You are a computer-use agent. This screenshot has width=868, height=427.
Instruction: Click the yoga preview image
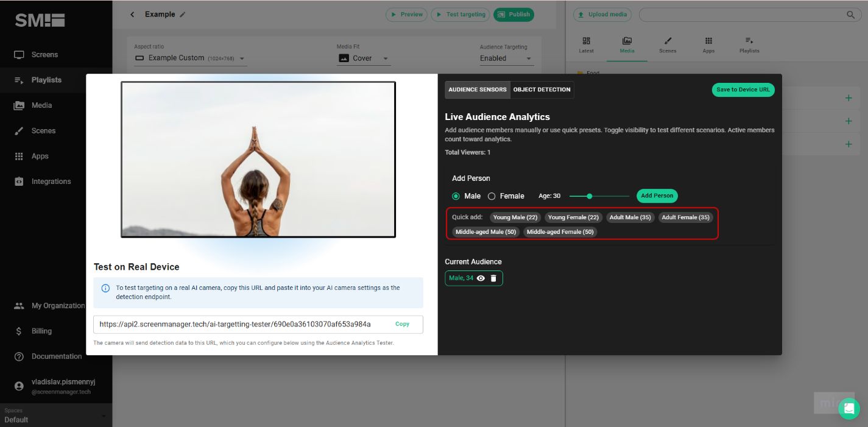click(x=258, y=159)
